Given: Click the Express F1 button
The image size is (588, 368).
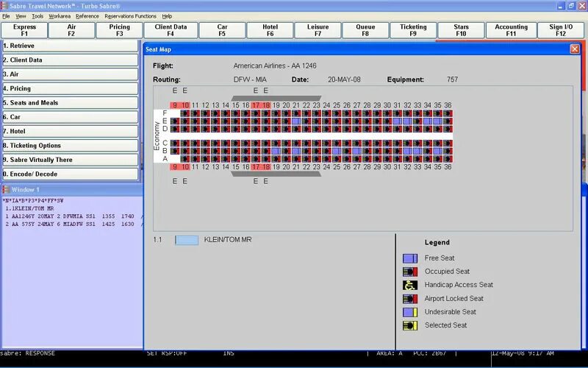Looking at the screenshot, I should pyautogui.click(x=24, y=30).
